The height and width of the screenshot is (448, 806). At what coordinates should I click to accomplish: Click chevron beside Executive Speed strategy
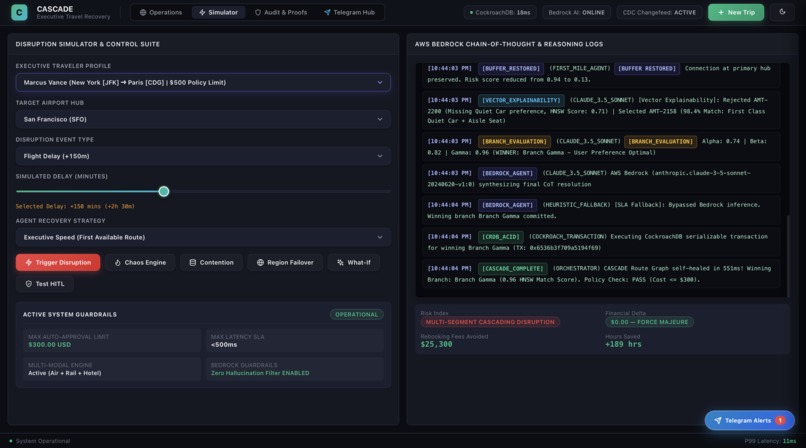click(380, 237)
